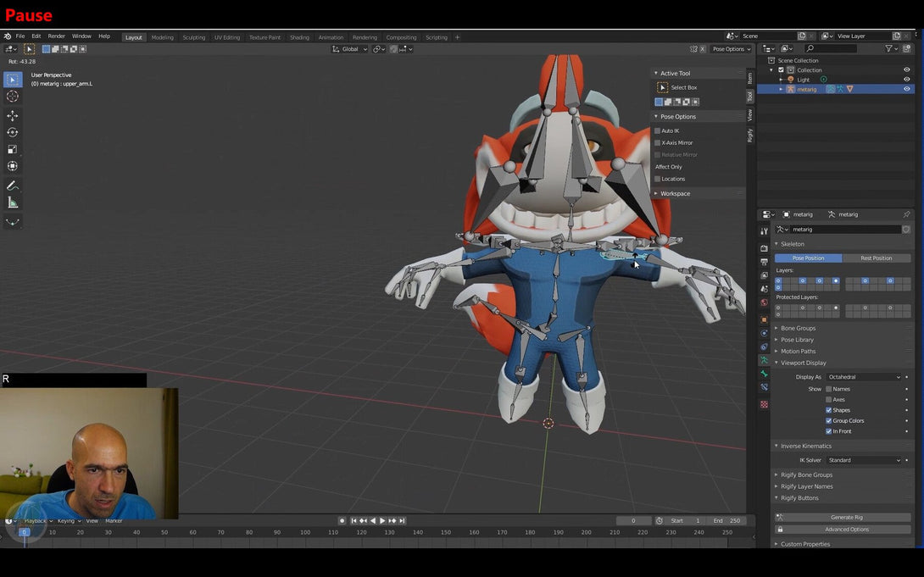Screen dimensions: 924x577
Task: Enable Affect Only Locations checkbox
Action: [658, 179]
